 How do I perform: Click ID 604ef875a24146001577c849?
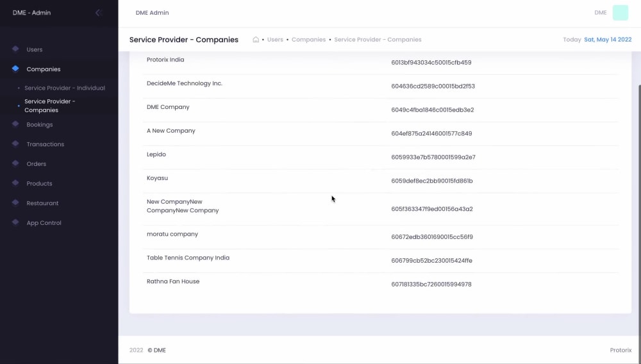click(431, 133)
